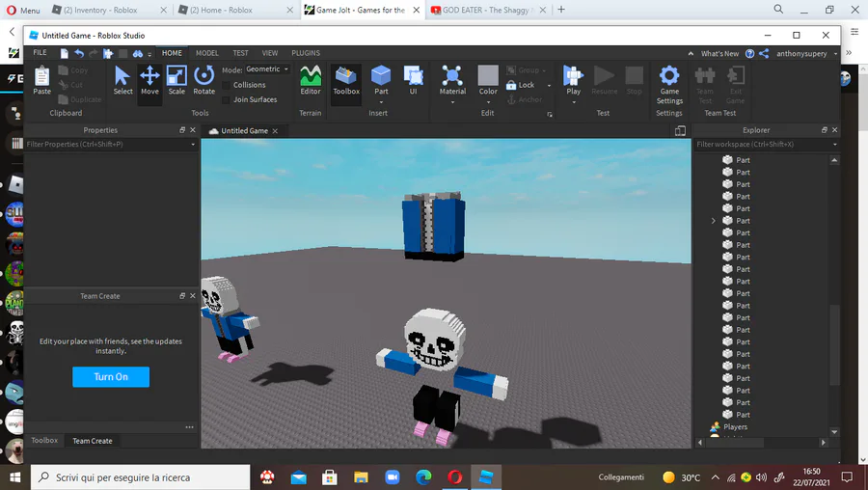Switch to the TEST ribbon tab
This screenshot has height=490, width=868.
click(x=240, y=53)
